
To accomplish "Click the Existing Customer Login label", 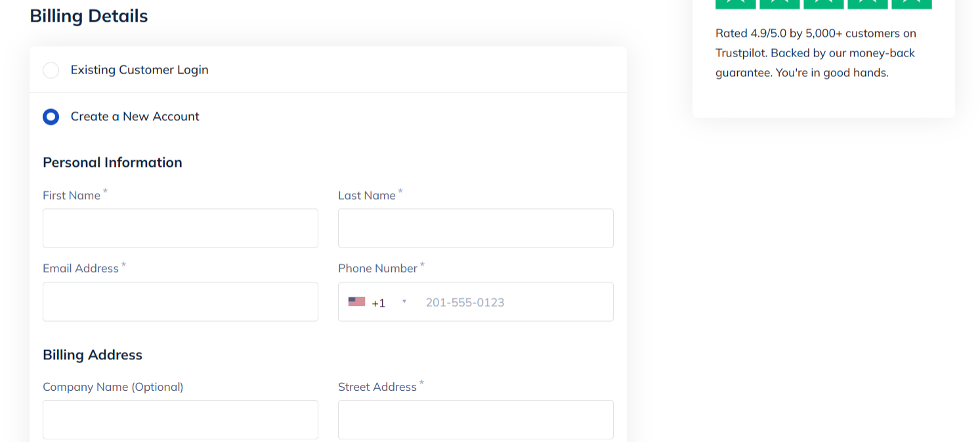I will point(140,70).
